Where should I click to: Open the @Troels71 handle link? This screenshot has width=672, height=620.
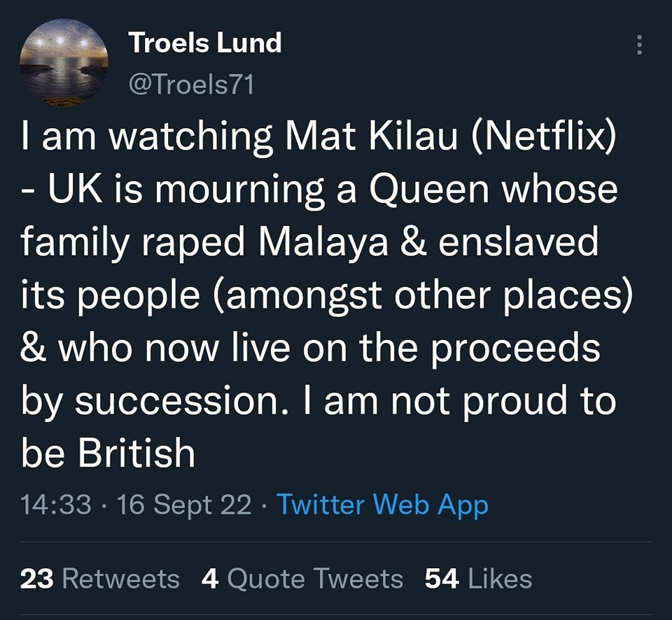191,84
